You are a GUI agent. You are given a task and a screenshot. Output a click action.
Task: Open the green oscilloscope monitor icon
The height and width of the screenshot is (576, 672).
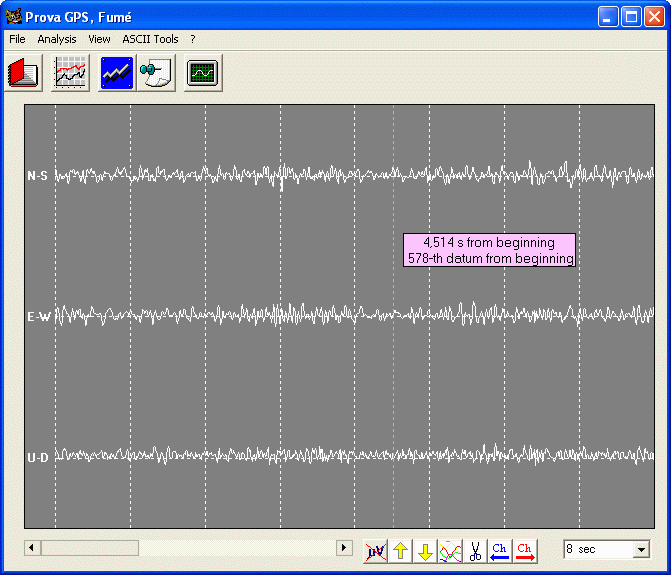click(203, 73)
